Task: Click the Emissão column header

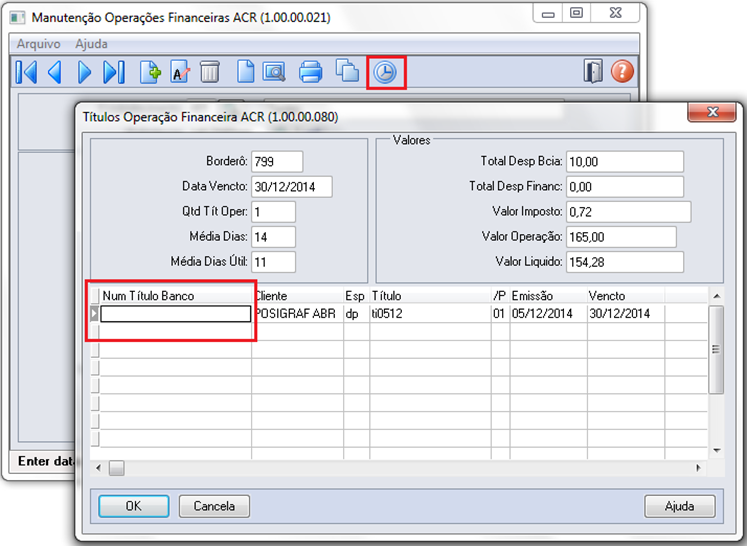Action: [x=548, y=296]
